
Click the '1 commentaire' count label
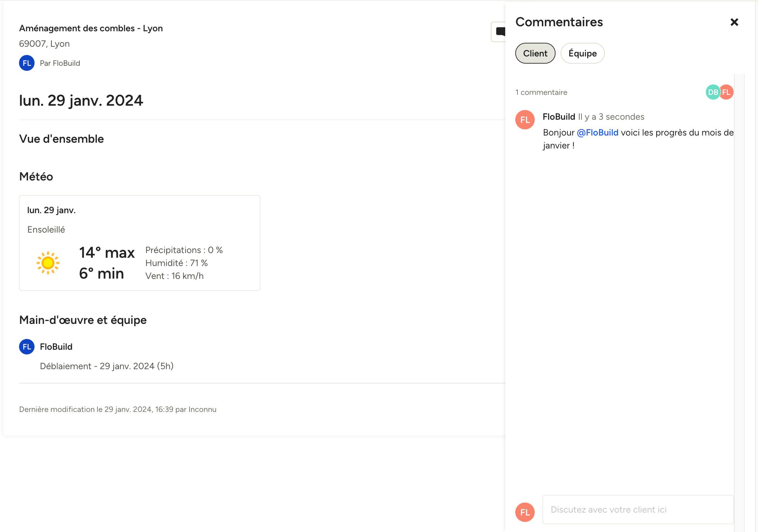coord(541,92)
